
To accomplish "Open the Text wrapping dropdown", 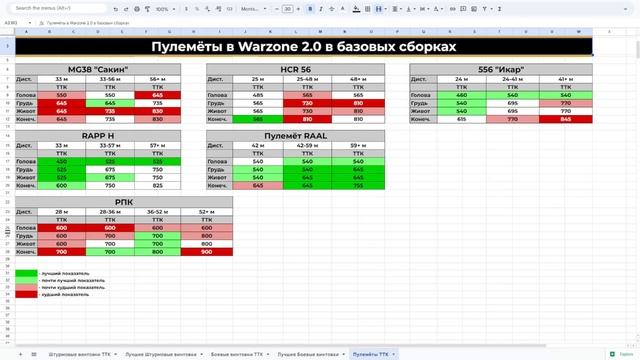I will (x=424, y=9).
